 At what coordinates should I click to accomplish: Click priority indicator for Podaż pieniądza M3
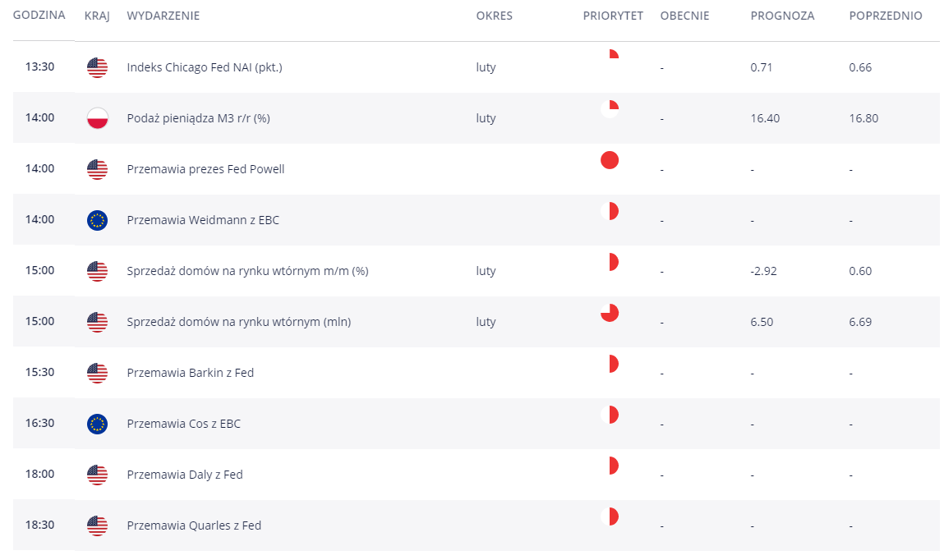click(x=610, y=109)
